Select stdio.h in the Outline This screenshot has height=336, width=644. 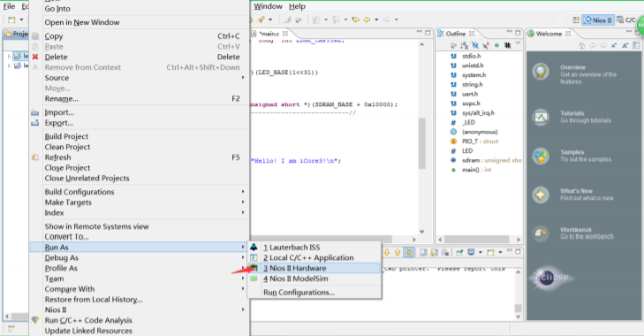coord(471,56)
